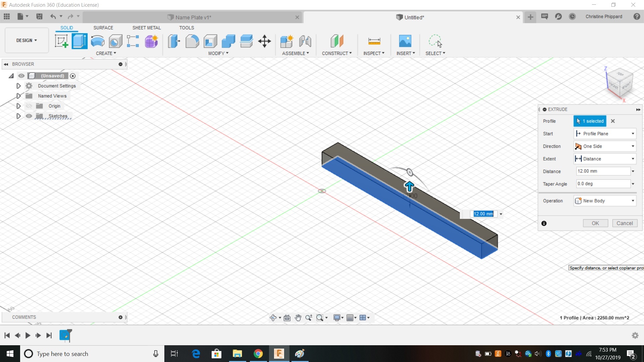Open the Joint tool in Assemble
This screenshot has height=362, width=644.
pyautogui.click(x=305, y=42)
